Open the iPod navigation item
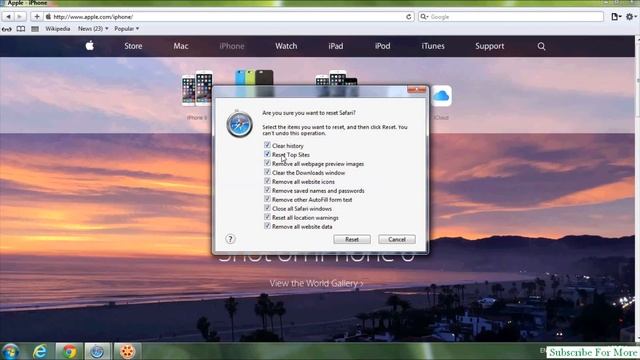Viewport: 640px width, 360px height. (382, 46)
